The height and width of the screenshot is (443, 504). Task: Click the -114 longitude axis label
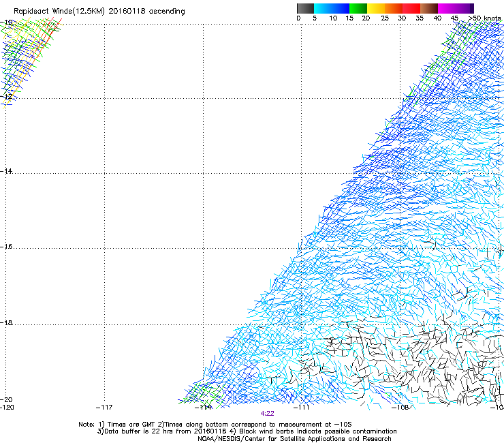203,408
